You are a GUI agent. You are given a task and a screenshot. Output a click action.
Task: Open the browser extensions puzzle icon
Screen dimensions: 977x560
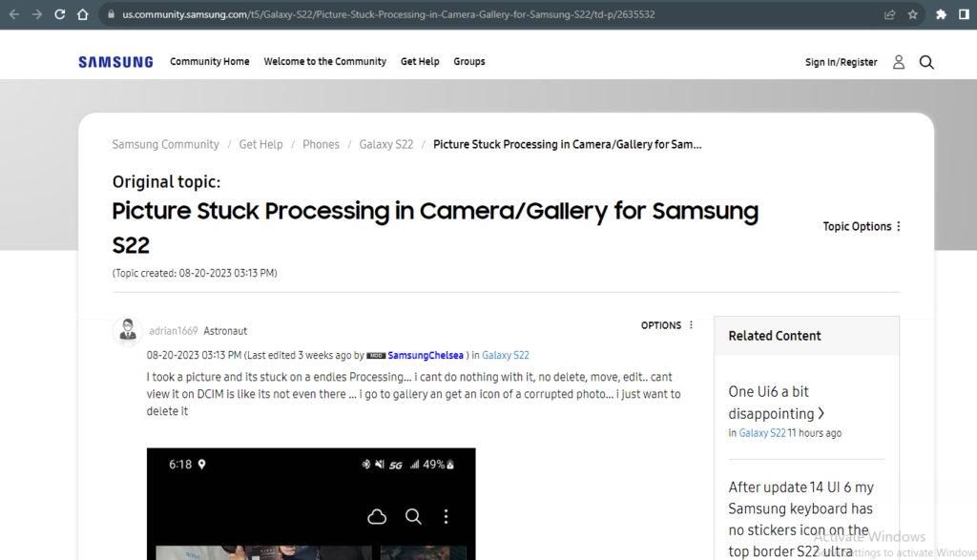click(941, 14)
